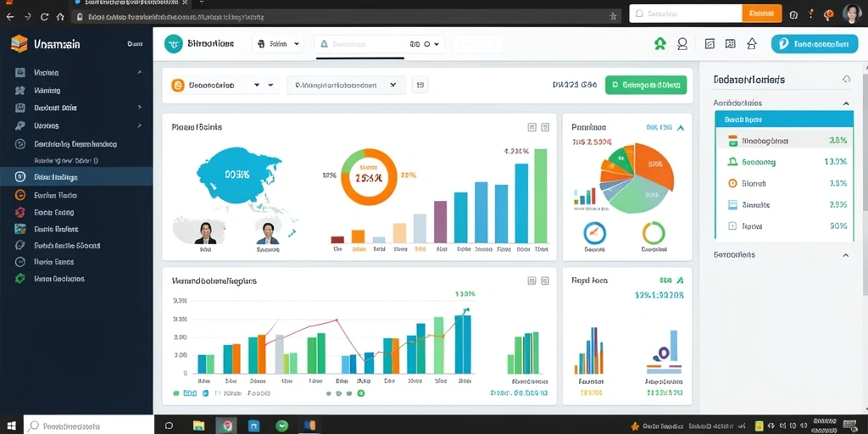Expand the fourth sidebar item with a chevron

pos(140,125)
